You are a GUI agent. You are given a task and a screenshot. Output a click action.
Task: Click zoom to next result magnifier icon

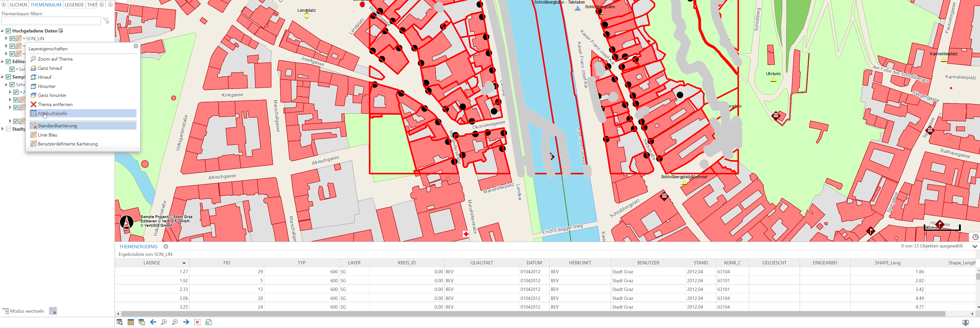[175, 322]
